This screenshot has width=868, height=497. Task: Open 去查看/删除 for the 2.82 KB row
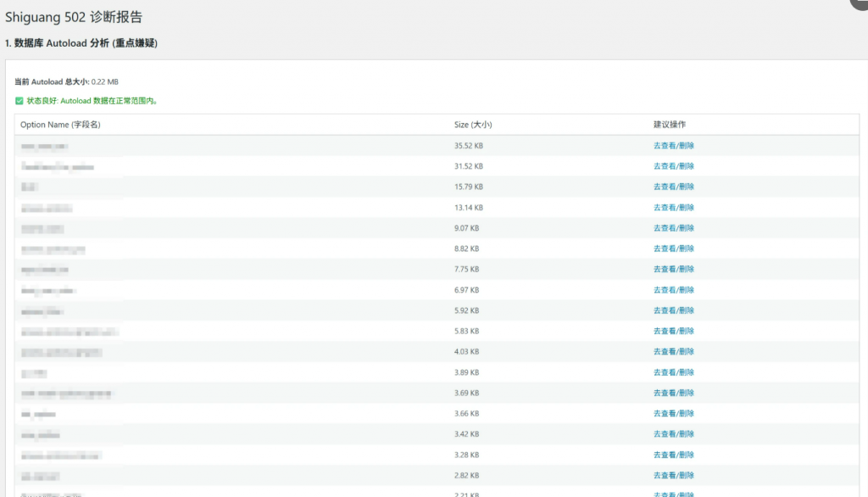(x=673, y=475)
